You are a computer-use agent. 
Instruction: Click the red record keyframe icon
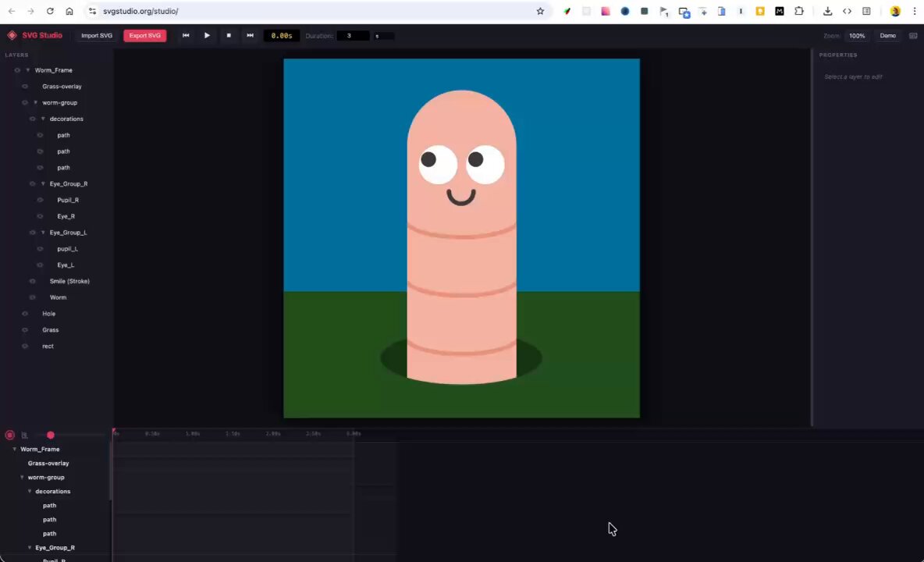pos(10,435)
